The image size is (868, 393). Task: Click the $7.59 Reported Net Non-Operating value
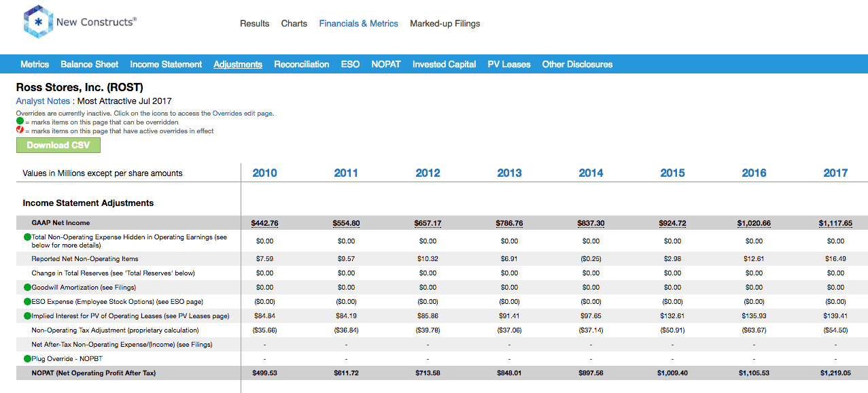264,259
